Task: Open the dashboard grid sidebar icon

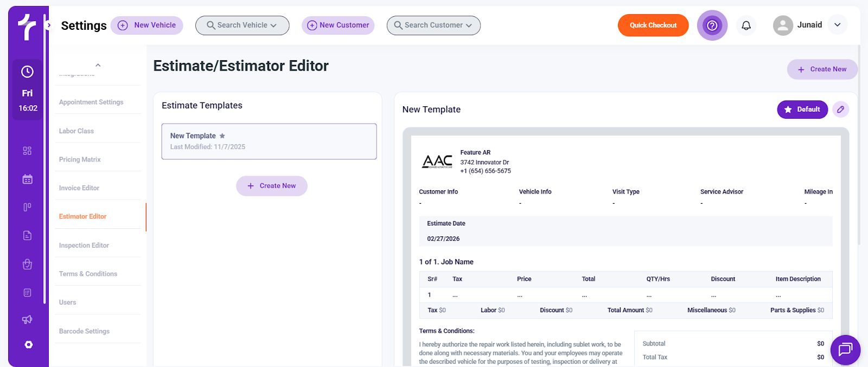Action: [28, 151]
